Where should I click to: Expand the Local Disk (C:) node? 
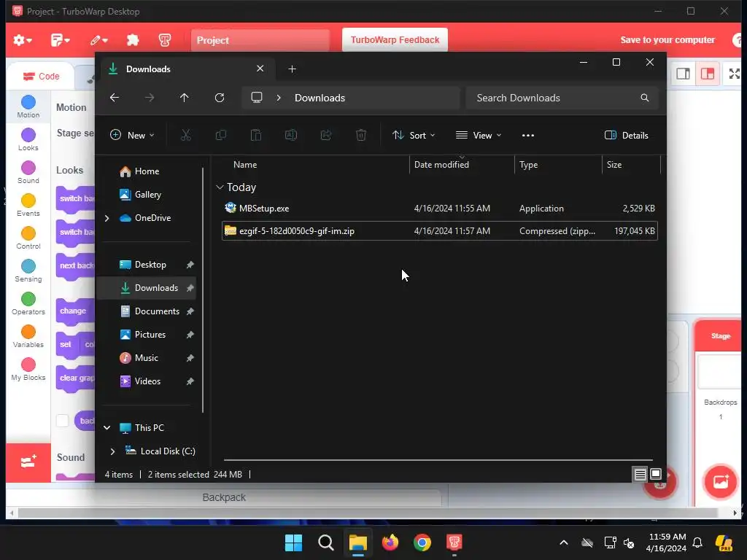[x=112, y=451]
